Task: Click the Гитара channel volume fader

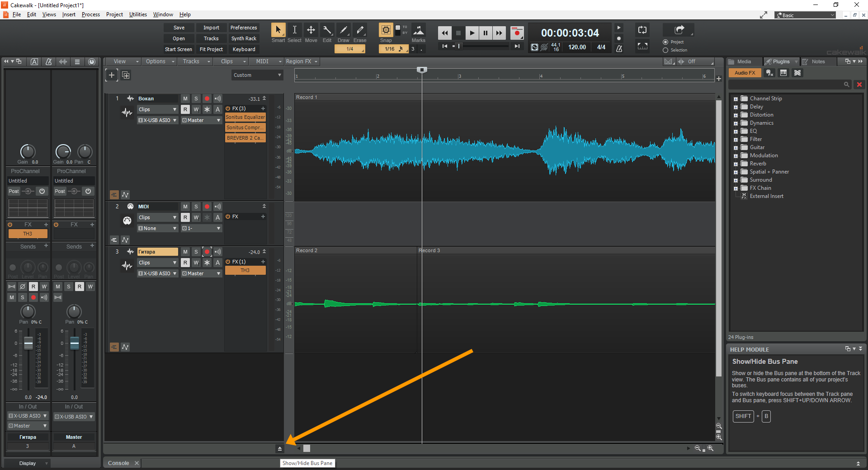Action: (x=28, y=344)
